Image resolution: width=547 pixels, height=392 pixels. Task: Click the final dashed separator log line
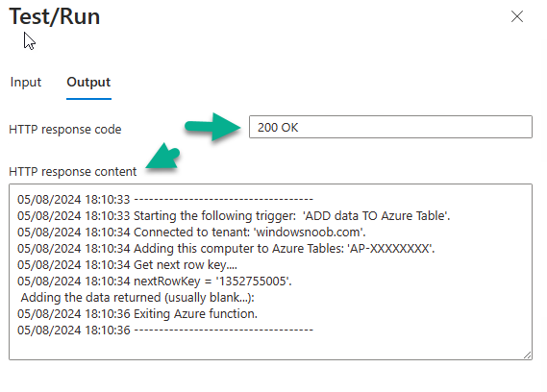pyautogui.click(x=165, y=331)
